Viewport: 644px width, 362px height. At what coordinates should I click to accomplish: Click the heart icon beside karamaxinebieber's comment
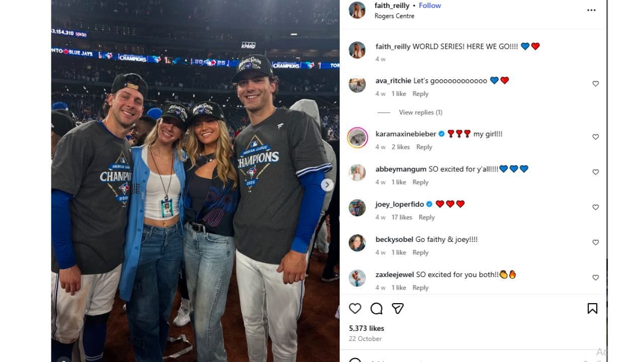(595, 136)
